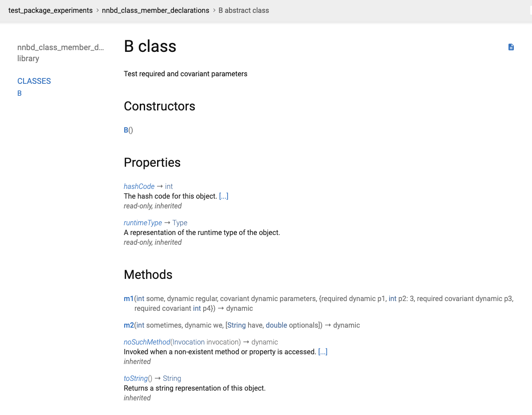The image size is (532, 415).
Task: Open test_package_experiments breadcrumb link
Action: pos(51,10)
